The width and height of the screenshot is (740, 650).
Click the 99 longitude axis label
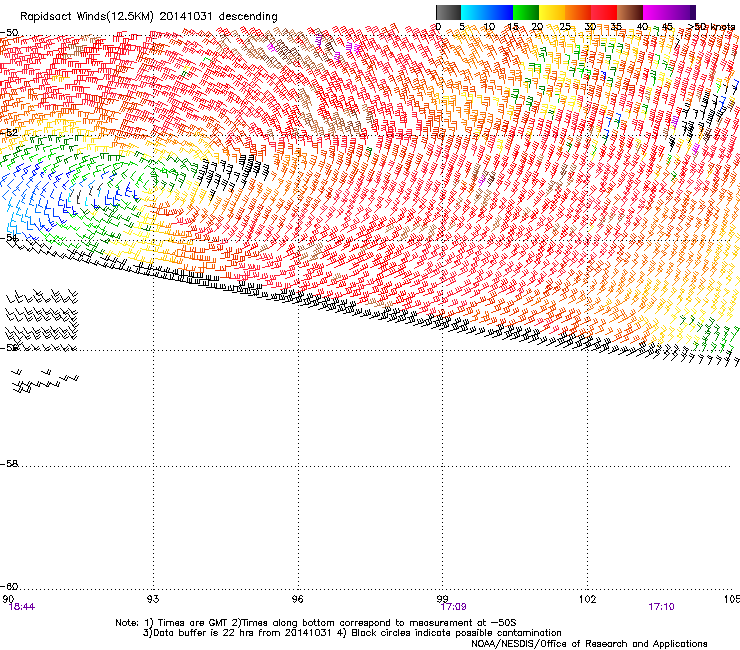[442, 599]
